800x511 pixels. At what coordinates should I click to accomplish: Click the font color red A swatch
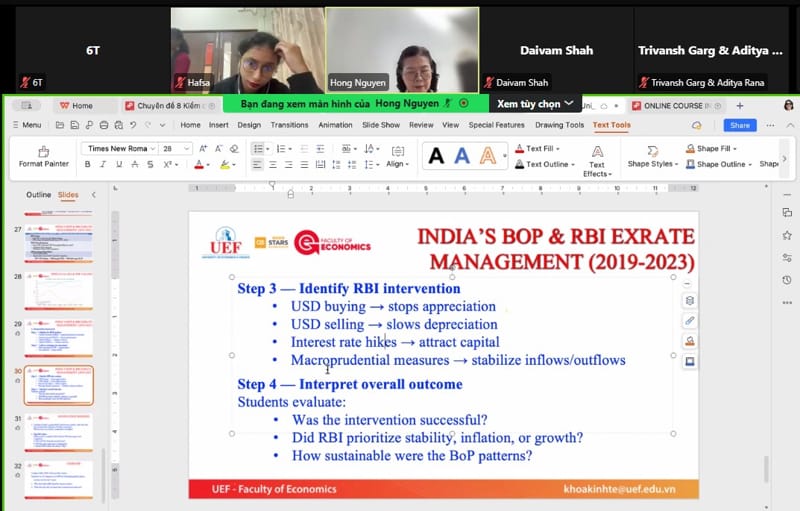point(200,165)
